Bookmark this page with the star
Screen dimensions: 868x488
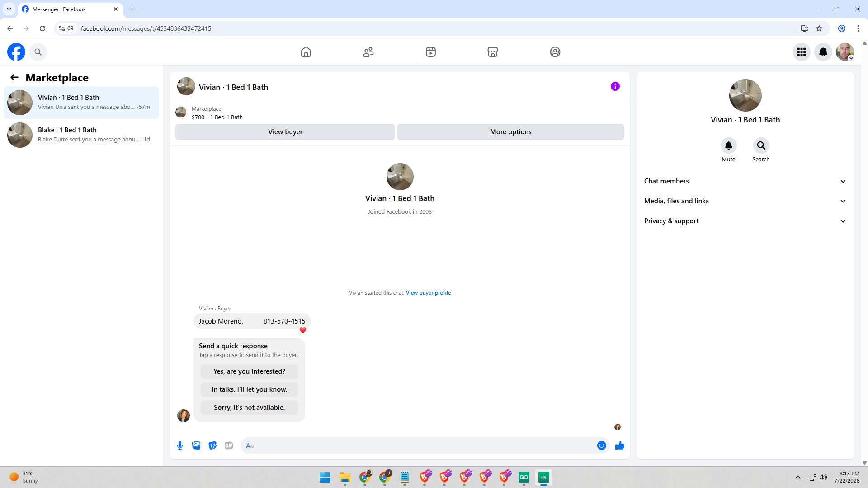click(x=819, y=28)
